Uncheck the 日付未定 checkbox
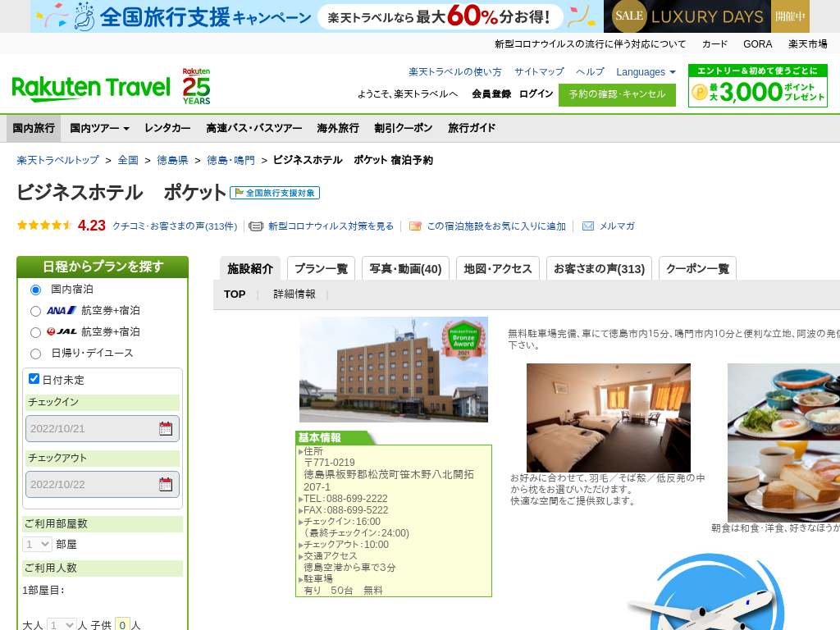The height and width of the screenshot is (630, 840). point(34,379)
